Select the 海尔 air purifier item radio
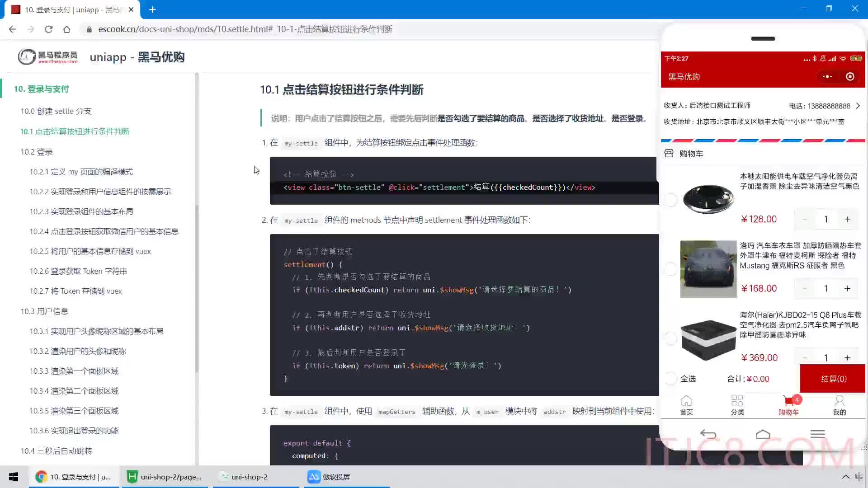This screenshot has width=868, height=488. coord(671,338)
